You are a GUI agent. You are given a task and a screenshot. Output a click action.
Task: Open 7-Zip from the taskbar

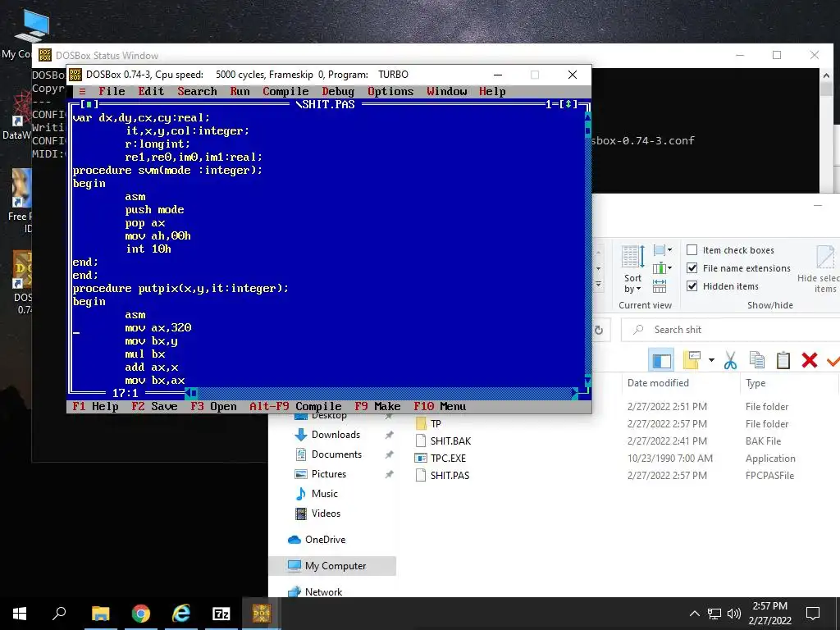pyautogui.click(x=221, y=614)
